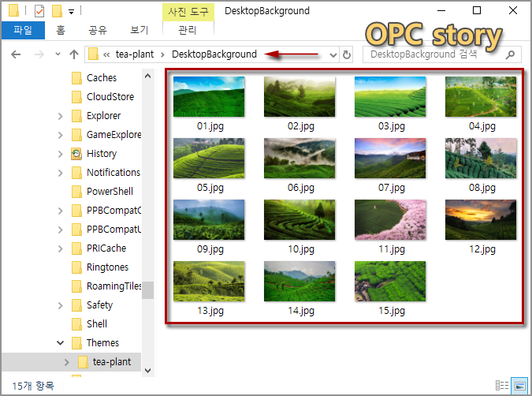The width and height of the screenshot is (532, 396).
Task: Select the 14.jpg thumbnail
Action: [299, 281]
